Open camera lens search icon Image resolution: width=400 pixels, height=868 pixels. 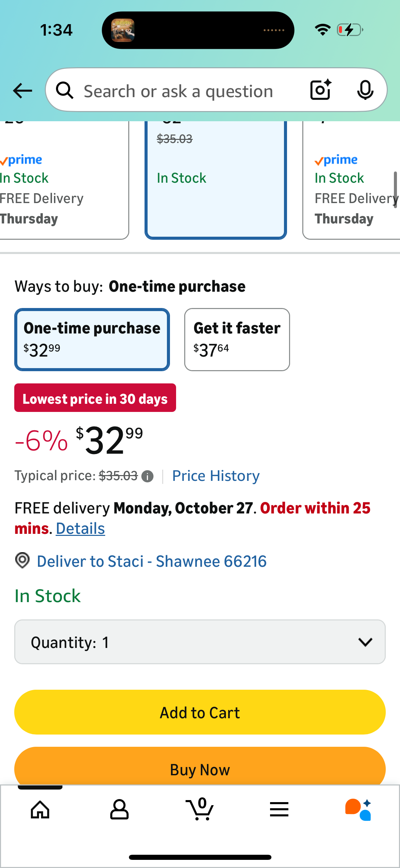click(x=320, y=90)
